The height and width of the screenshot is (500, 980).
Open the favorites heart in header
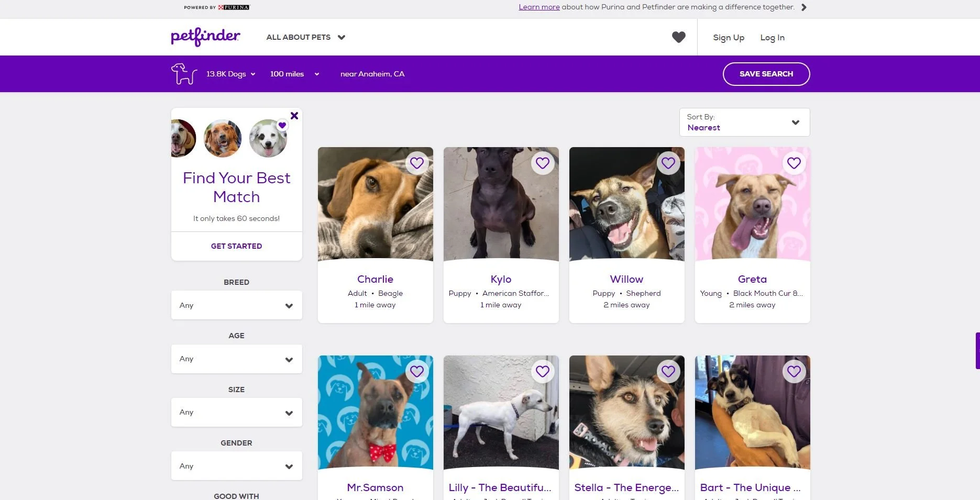(679, 37)
